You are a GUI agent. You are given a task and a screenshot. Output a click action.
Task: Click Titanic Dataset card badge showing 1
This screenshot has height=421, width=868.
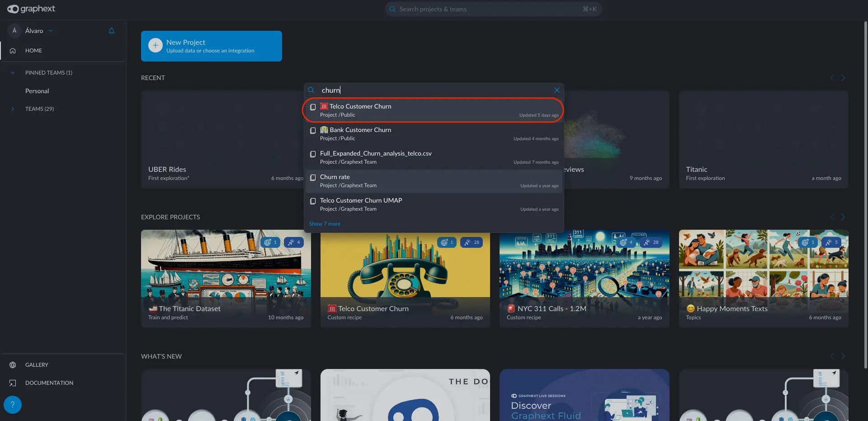(270, 242)
